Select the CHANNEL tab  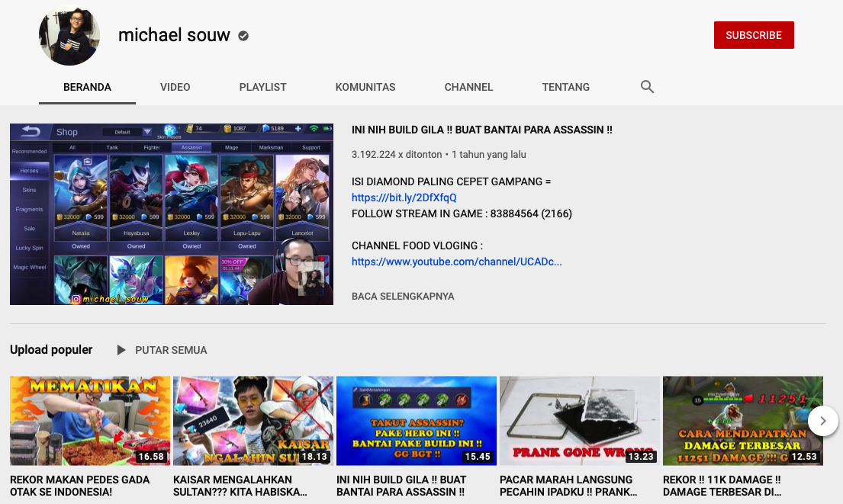click(x=469, y=87)
